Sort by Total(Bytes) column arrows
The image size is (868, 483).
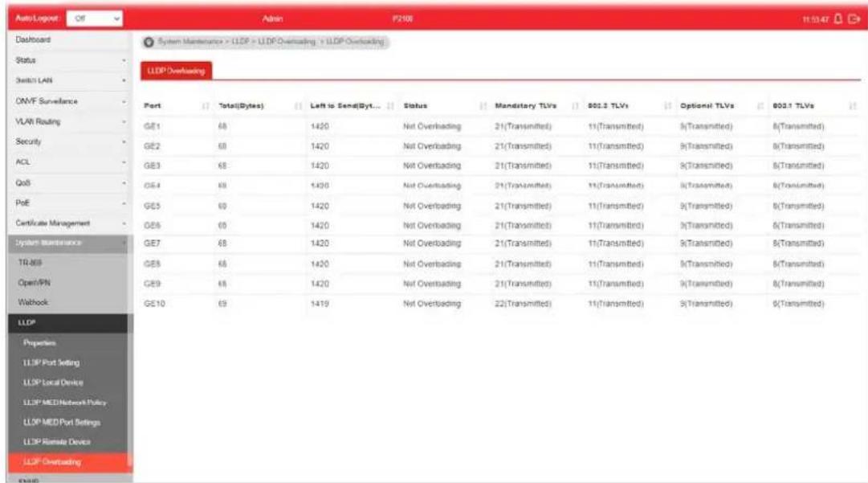[299, 106]
